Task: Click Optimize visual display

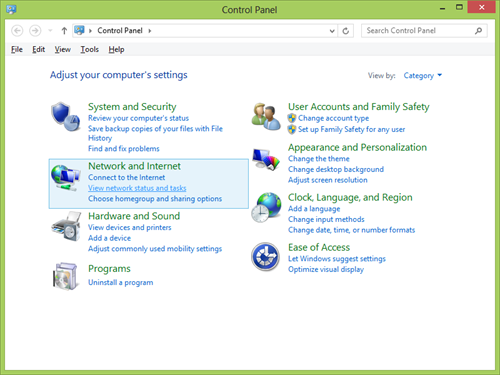Action: tap(326, 270)
